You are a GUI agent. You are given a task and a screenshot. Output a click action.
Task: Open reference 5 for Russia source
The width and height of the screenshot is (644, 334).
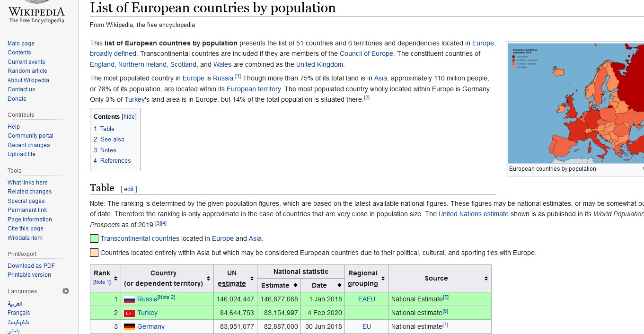point(446,297)
